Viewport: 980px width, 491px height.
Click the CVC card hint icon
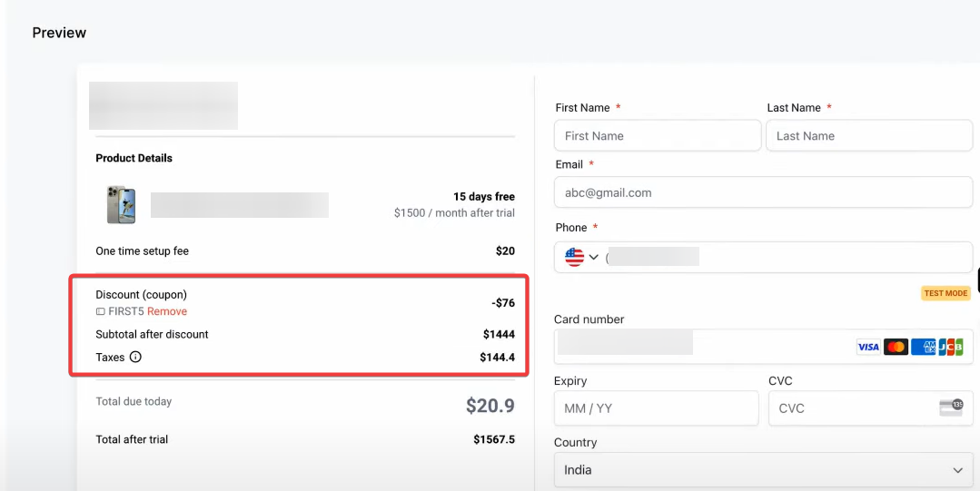[951, 408]
